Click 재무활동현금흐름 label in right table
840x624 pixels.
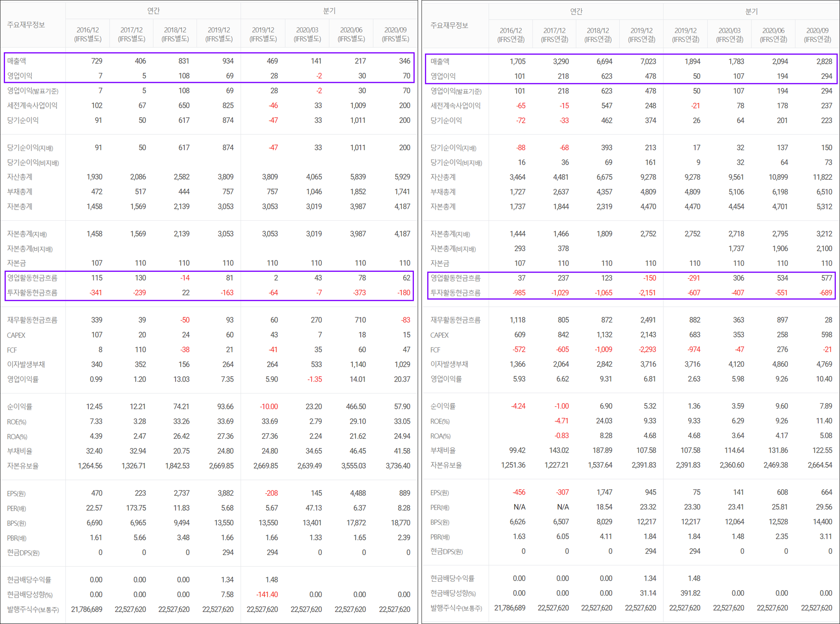(x=455, y=320)
